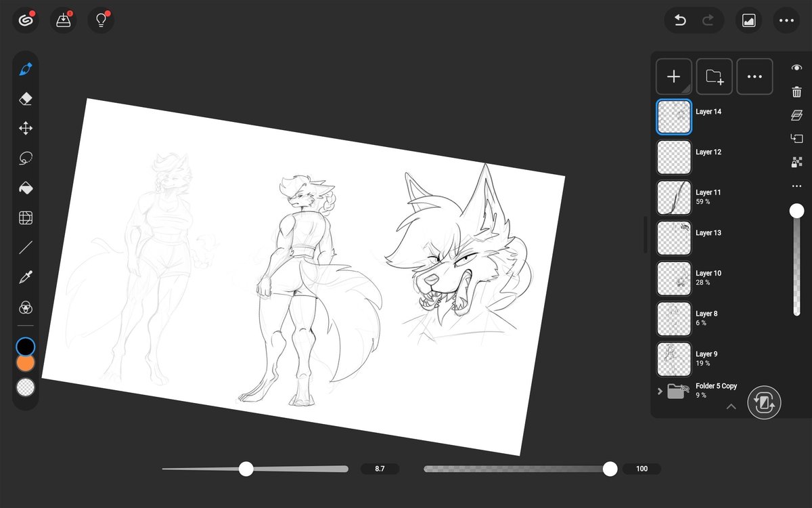Click the brush size value 8.7
The height and width of the screenshot is (508, 812).
[x=380, y=469]
